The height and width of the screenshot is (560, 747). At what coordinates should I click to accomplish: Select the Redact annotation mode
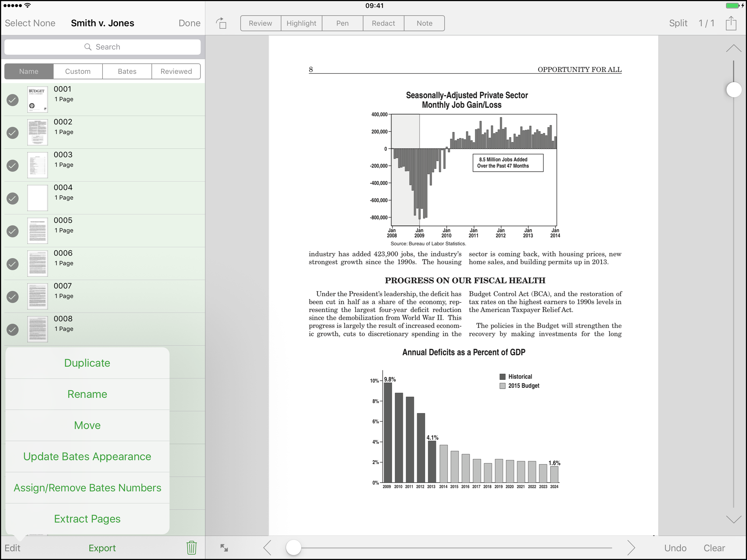tap(383, 23)
